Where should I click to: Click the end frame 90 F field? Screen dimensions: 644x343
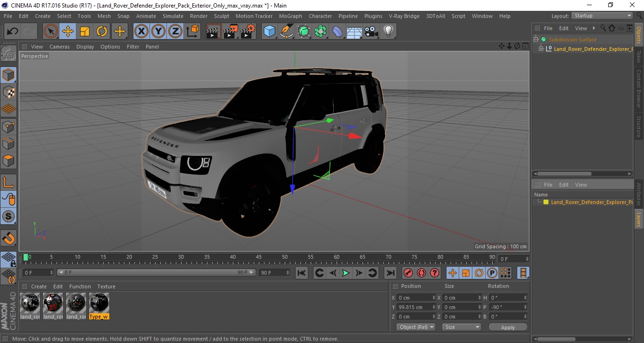[x=275, y=273]
